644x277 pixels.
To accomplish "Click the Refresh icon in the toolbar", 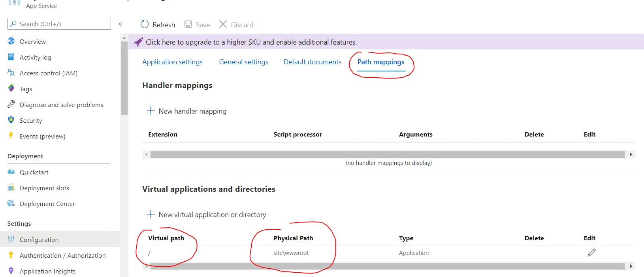I will 145,24.
